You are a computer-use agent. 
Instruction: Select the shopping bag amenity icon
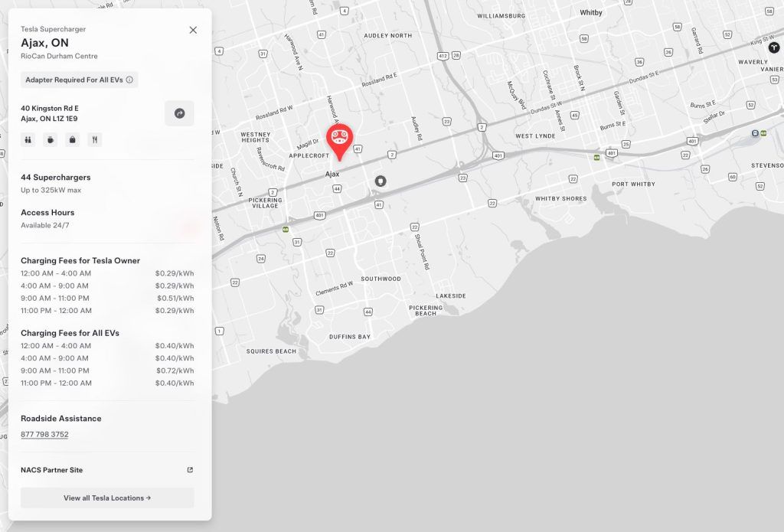point(73,140)
